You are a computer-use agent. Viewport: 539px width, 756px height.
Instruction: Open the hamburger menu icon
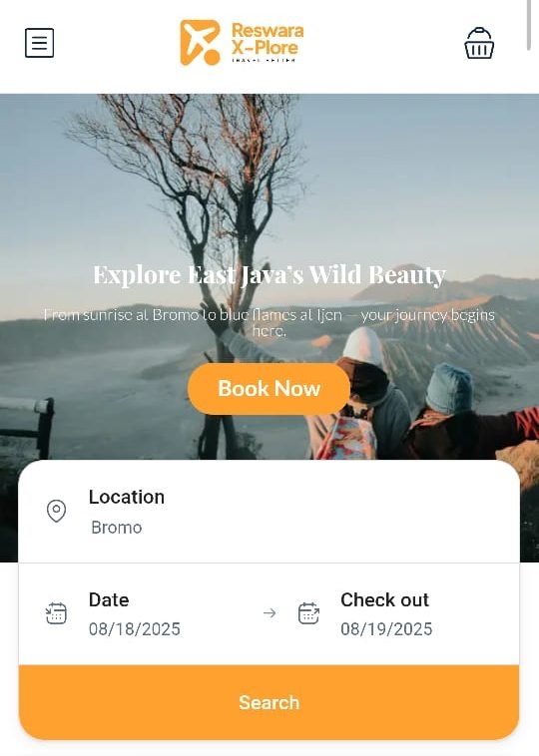(39, 43)
